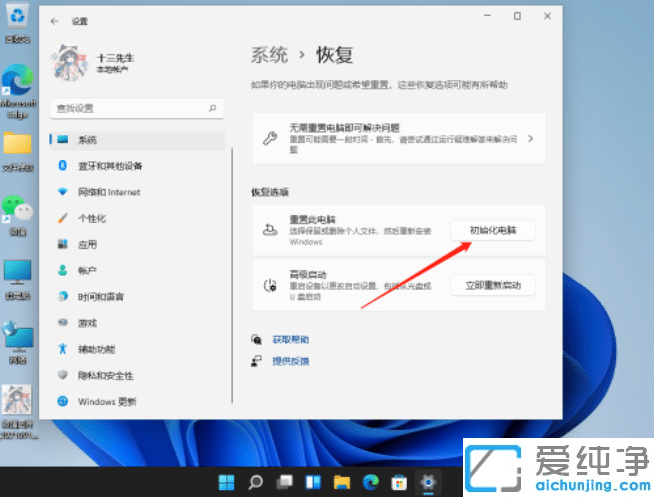The image size is (654, 497).
Task: Click the 初始化电脑 button
Action: [493, 230]
